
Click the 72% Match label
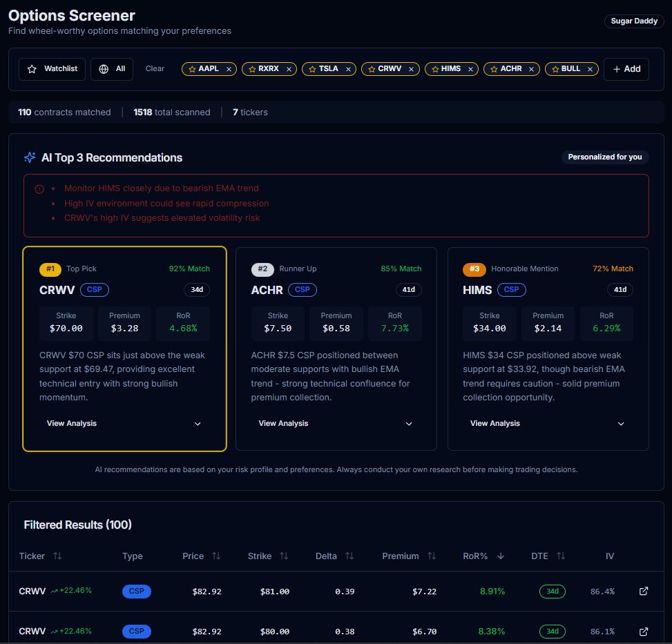pyautogui.click(x=613, y=269)
